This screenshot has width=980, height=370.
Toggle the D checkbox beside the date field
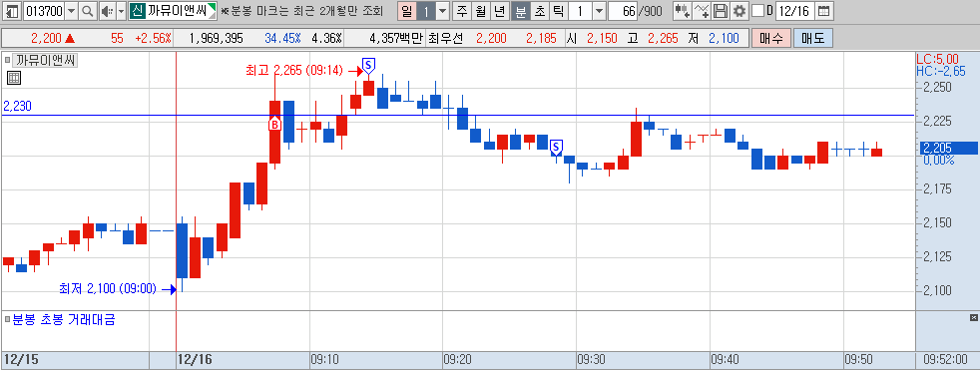tap(757, 11)
